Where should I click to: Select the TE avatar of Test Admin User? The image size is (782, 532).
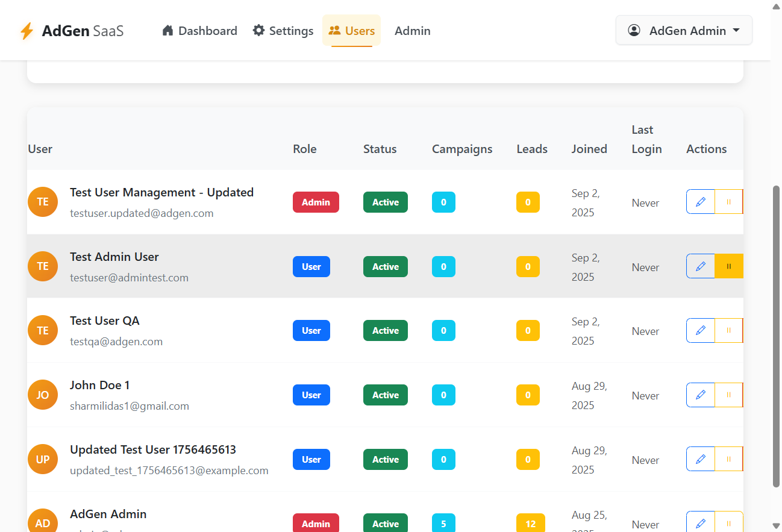(43, 266)
